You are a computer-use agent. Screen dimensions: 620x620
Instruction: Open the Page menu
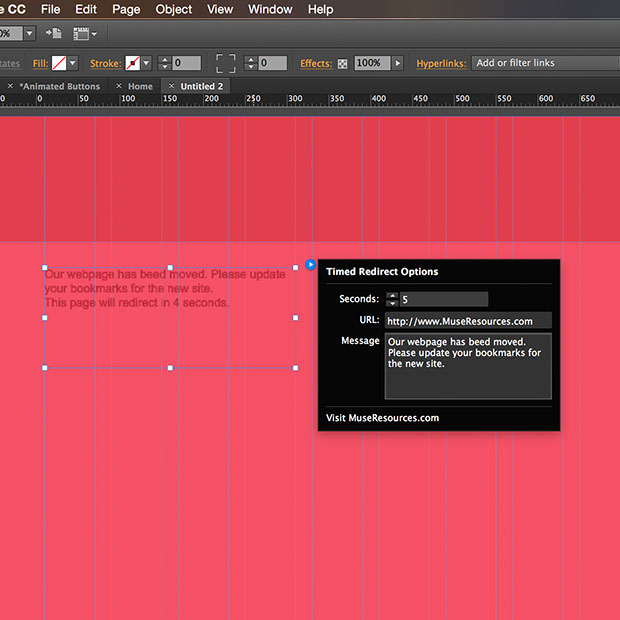point(126,9)
